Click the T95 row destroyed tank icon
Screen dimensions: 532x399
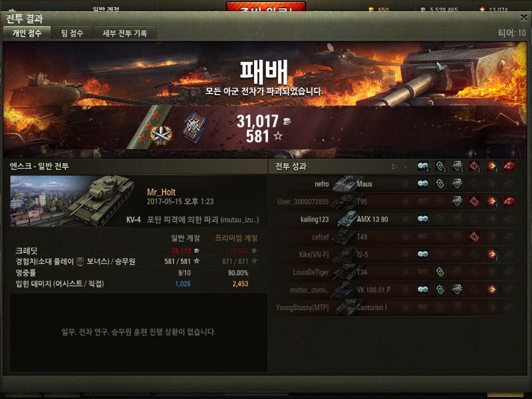(509, 201)
